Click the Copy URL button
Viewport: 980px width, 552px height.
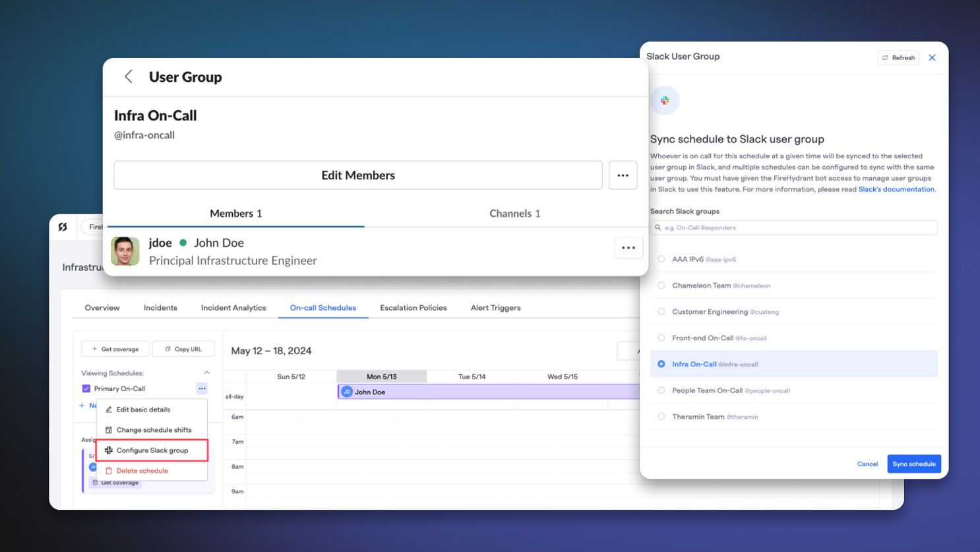(x=183, y=349)
